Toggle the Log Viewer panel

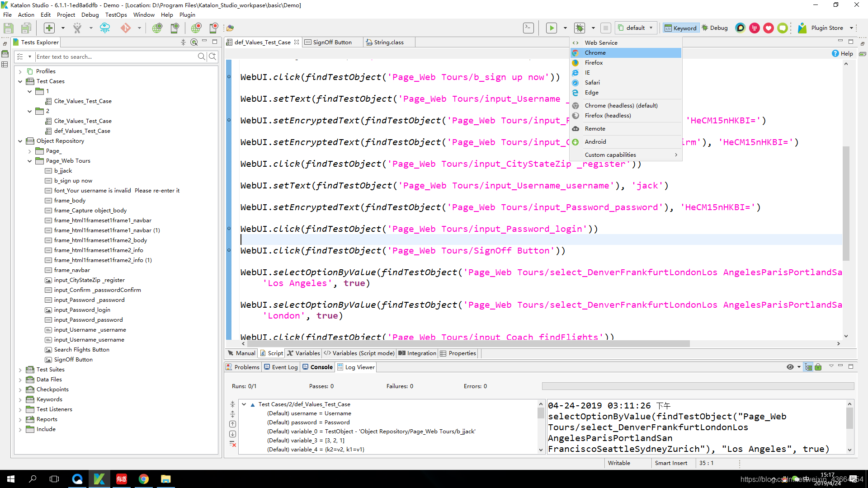coord(358,367)
